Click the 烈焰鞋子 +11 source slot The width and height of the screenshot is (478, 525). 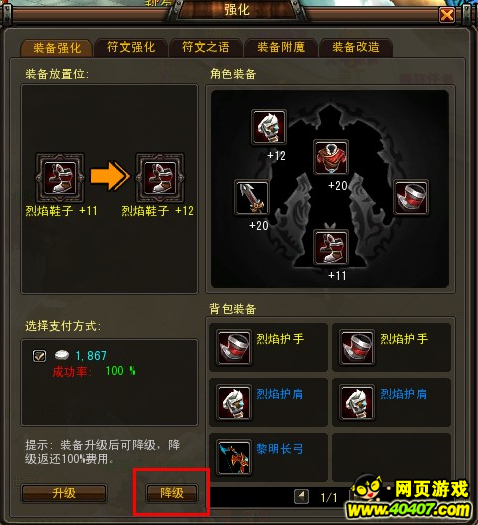coord(60,178)
